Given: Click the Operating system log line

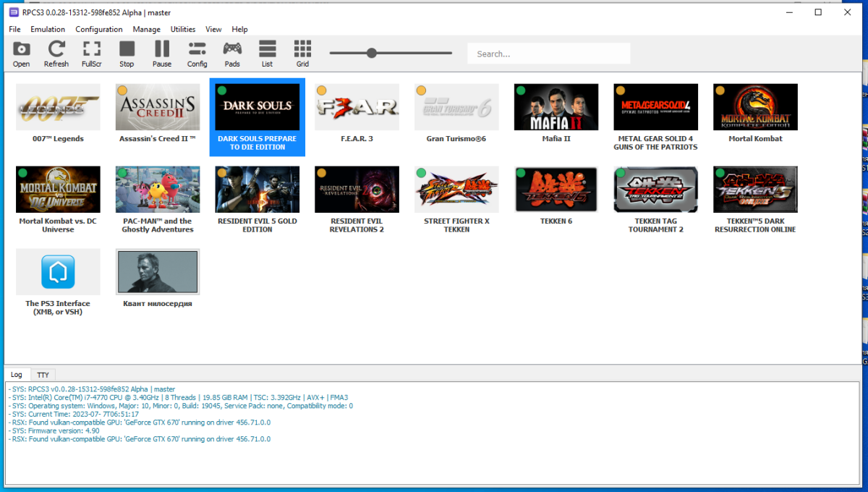Looking at the screenshot, I should click(x=181, y=406).
